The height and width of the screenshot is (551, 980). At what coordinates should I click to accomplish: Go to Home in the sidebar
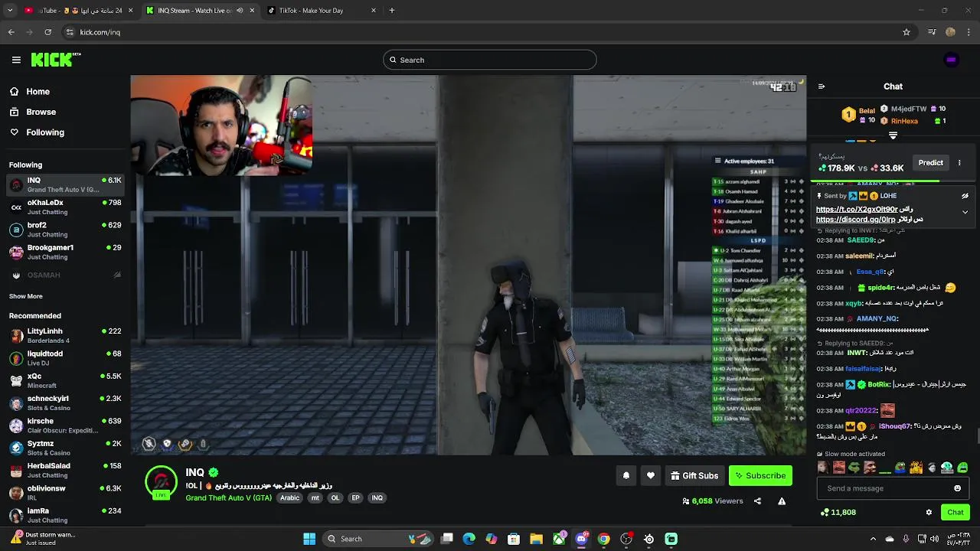[38, 91]
